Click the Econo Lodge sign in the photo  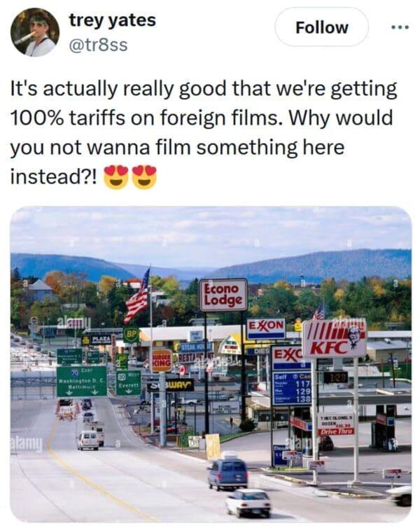point(223,295)
